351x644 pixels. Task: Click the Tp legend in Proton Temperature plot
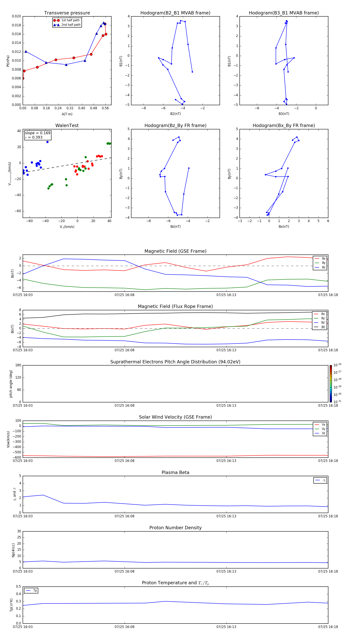tap(31, 591)
